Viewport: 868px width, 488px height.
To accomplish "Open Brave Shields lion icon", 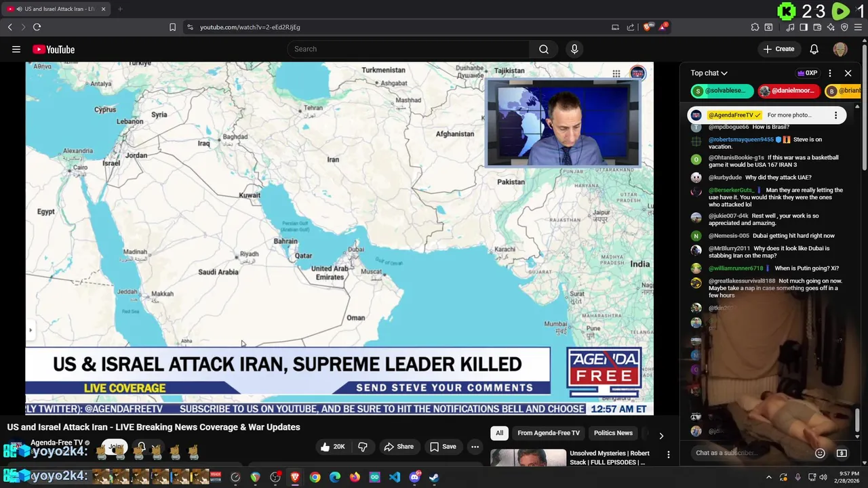I will point(648,27).
